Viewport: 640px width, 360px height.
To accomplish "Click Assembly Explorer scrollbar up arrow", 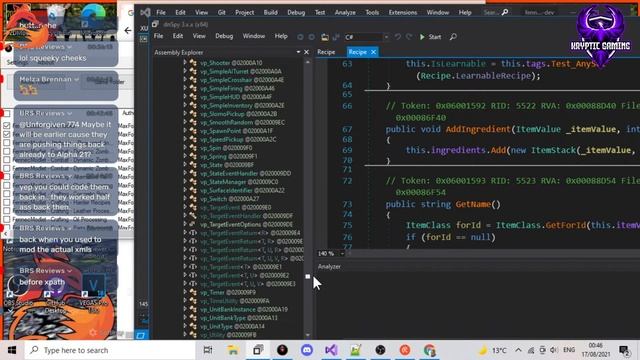I will coord(308,62).
